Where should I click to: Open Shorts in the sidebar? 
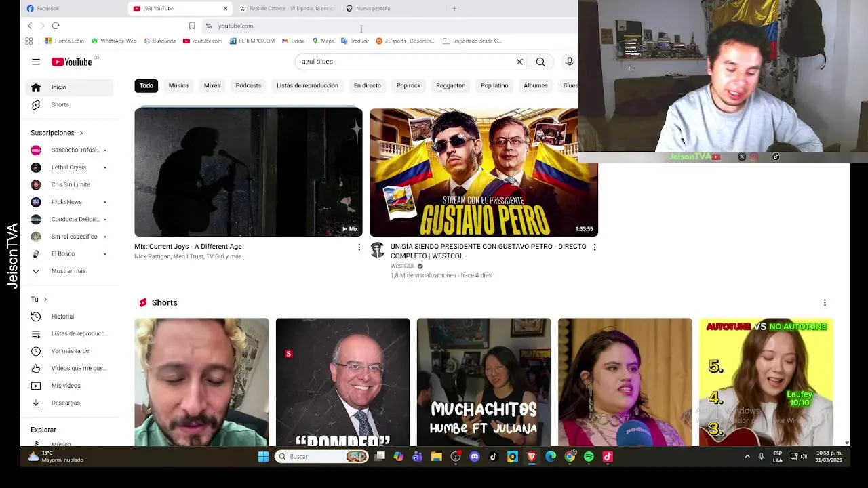click(69, 104)
